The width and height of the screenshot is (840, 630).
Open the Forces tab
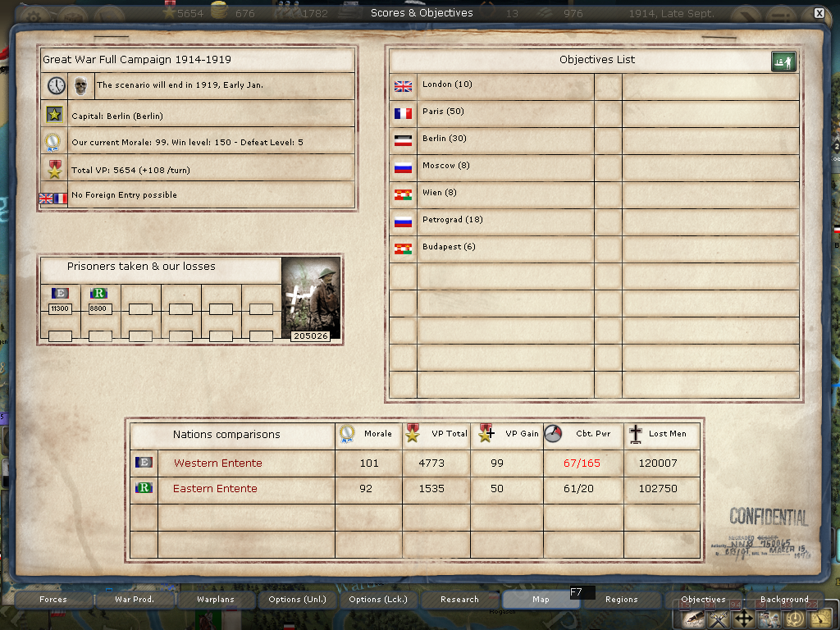click(53, 600)
